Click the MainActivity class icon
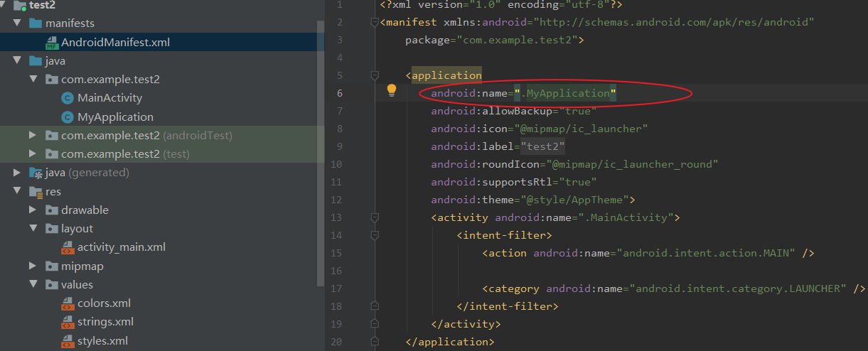868x351 pixels. click(68, 98)
